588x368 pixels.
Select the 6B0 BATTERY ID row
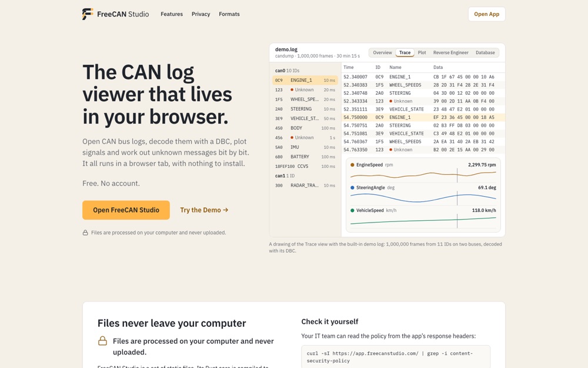point(305,157)
